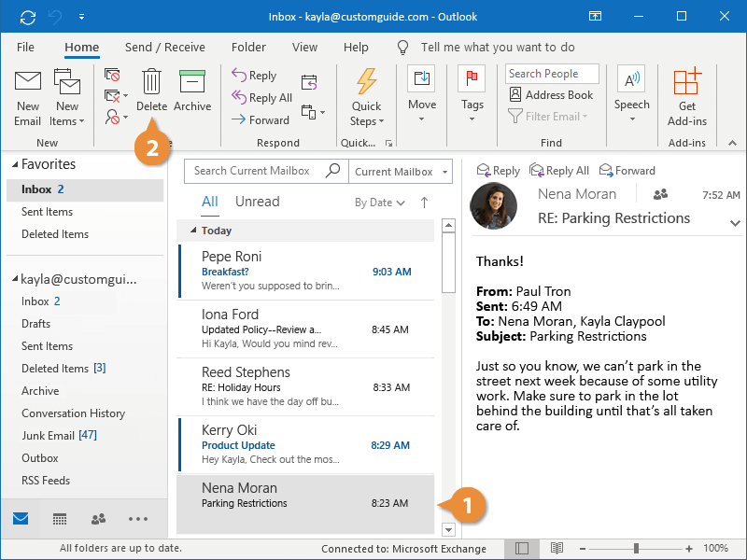Click the Meeting reply icon in Respond group
Viewport: 747px width, 560px height.
[309, 82]
